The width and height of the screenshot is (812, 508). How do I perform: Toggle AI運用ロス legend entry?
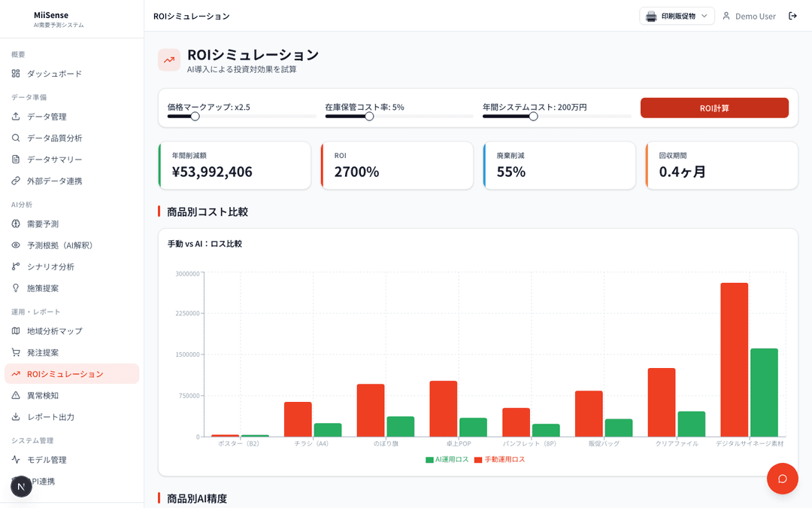447,459
